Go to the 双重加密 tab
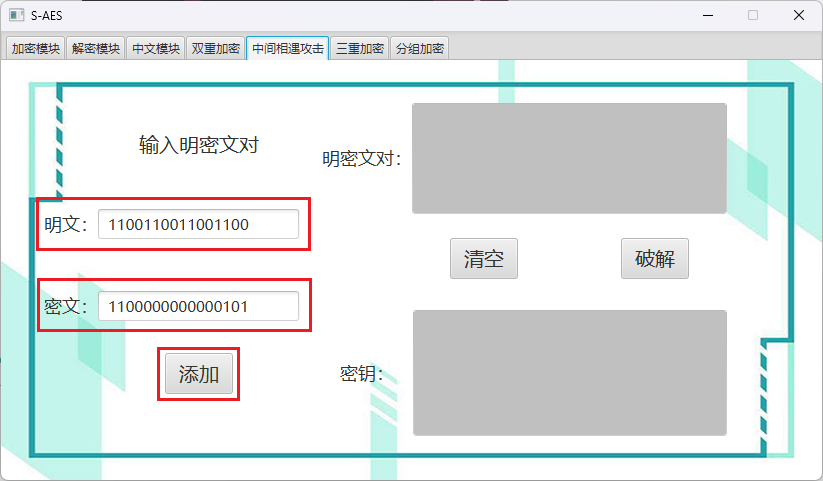This screenshot has width=823, height=481. (215, 48)
